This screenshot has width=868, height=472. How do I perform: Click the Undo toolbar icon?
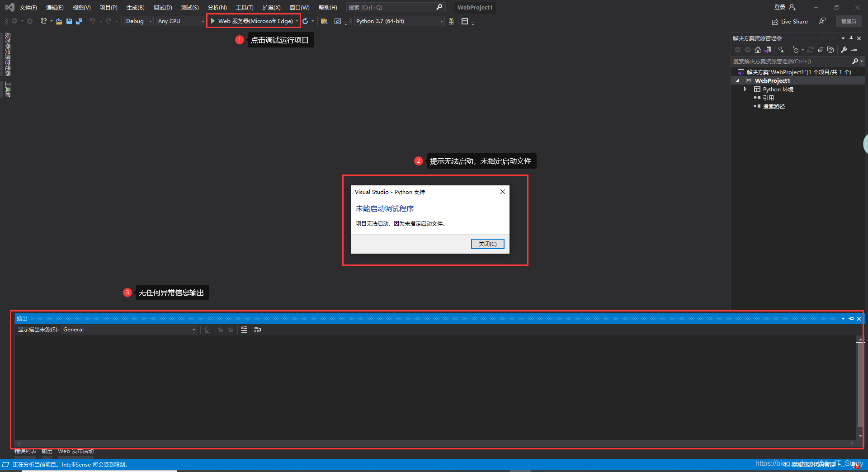(92, 21)
